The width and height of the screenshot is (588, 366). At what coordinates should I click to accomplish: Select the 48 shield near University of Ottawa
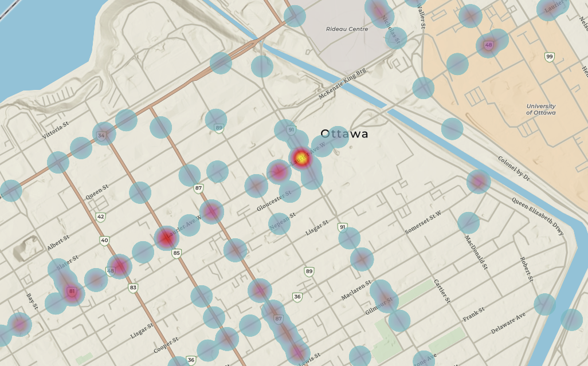point(488,44)
